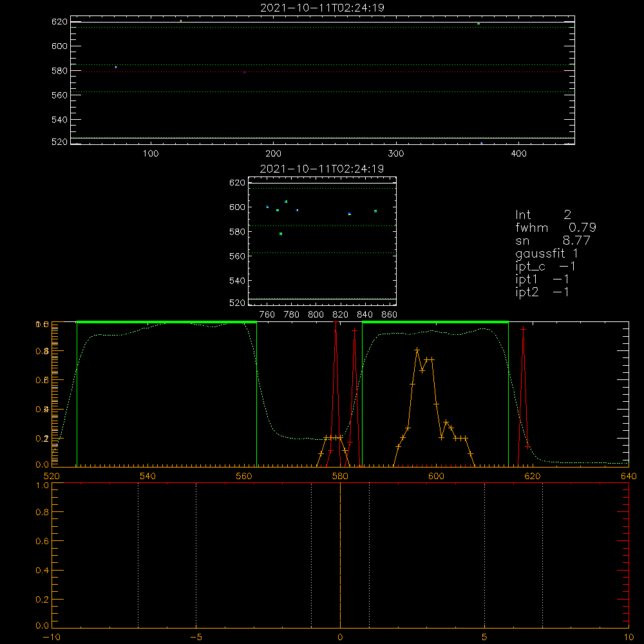
Task: Click the small middle plot point near x=848
Action: click(x=375, y=211)
